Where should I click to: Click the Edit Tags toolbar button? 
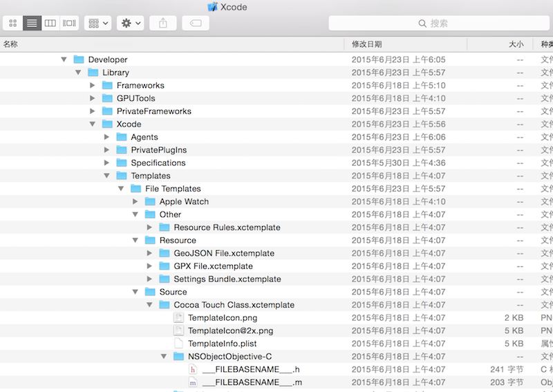click(196, 24)
